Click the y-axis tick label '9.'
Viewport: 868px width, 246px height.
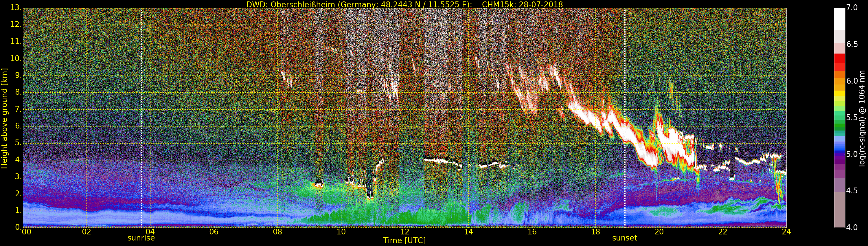tap(18, 75)
